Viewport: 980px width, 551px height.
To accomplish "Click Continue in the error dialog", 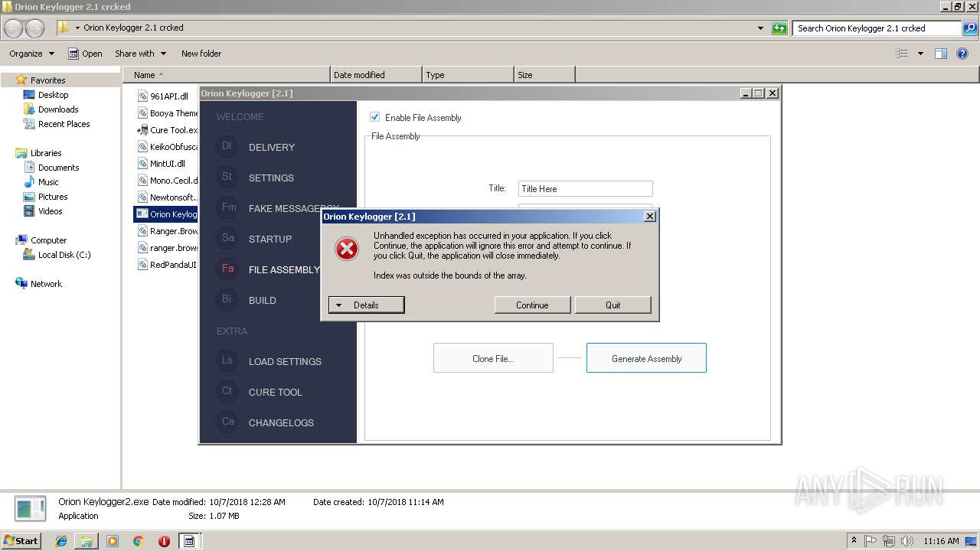I will (x=532, y=305).
